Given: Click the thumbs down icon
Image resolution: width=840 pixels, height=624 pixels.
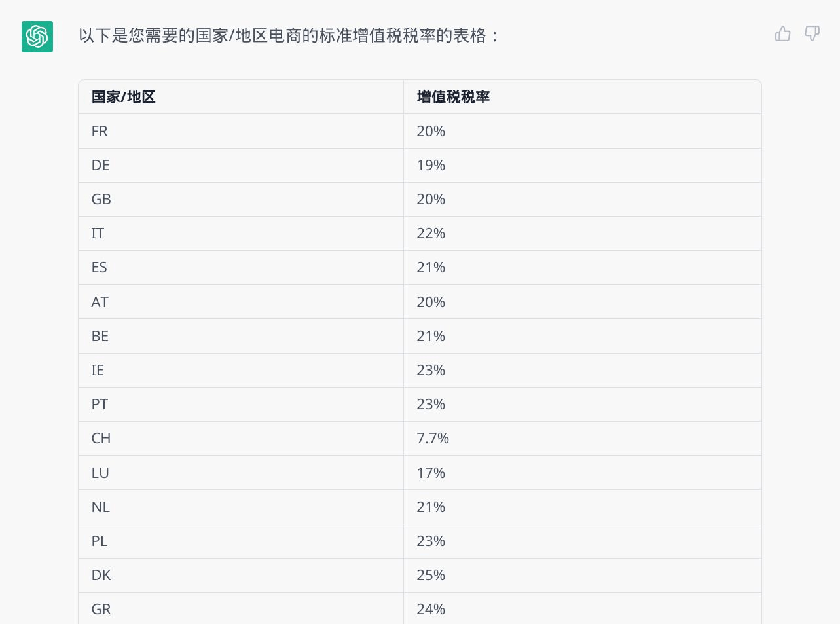Looking at the screenshot, I should (813, 33).
